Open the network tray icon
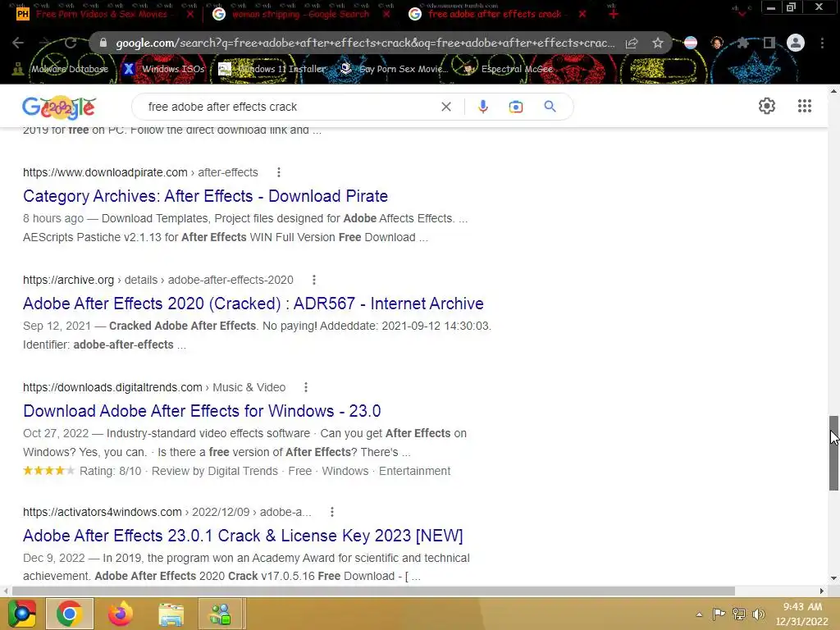840x630 pixels. (x=739, y=614)
